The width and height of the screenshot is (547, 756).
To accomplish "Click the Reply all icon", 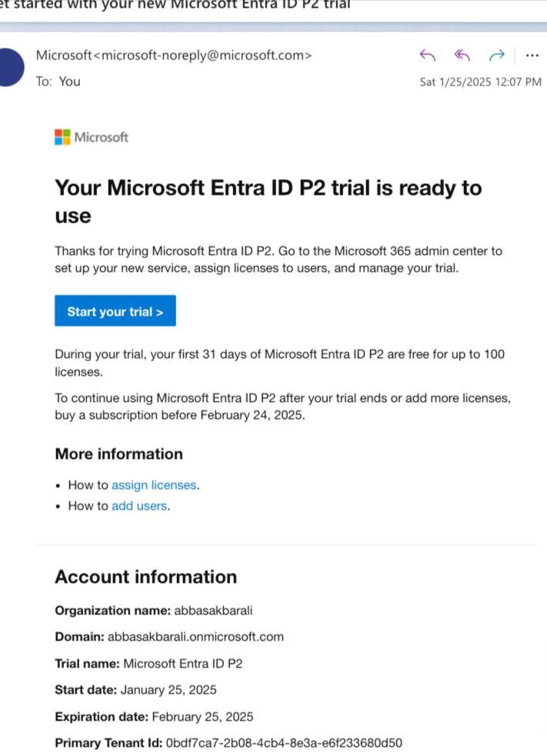I will 462,55.
